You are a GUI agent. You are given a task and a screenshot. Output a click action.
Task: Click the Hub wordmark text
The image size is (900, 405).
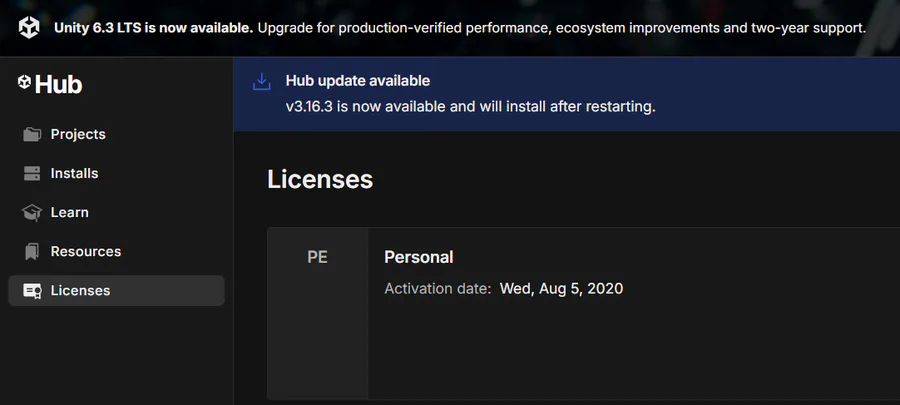point(59,85)
